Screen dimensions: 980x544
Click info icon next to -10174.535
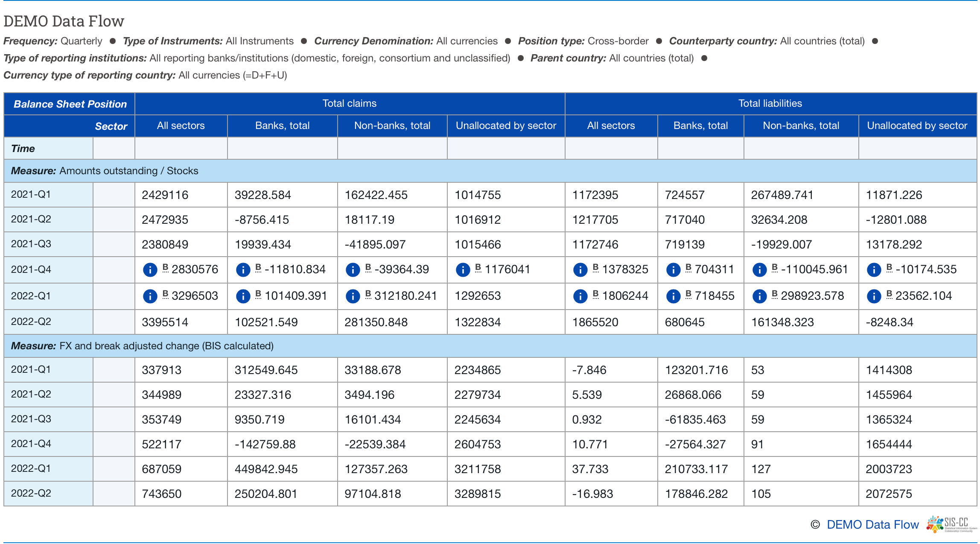874,270
